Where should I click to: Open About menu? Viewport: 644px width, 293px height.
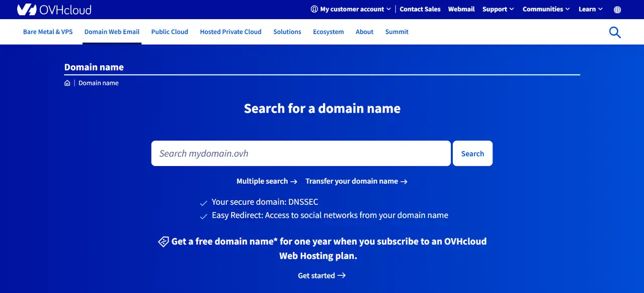point(365,32)
